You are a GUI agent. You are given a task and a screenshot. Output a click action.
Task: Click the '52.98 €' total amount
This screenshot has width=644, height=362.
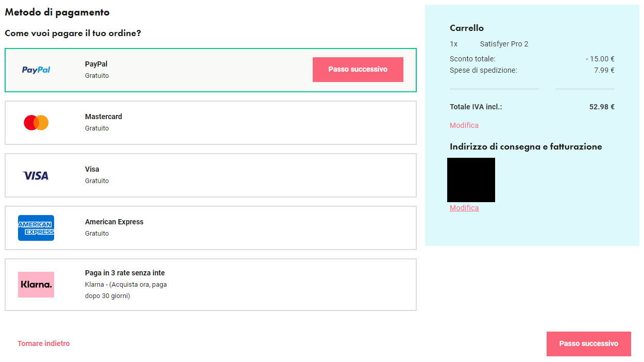point(602,107)
